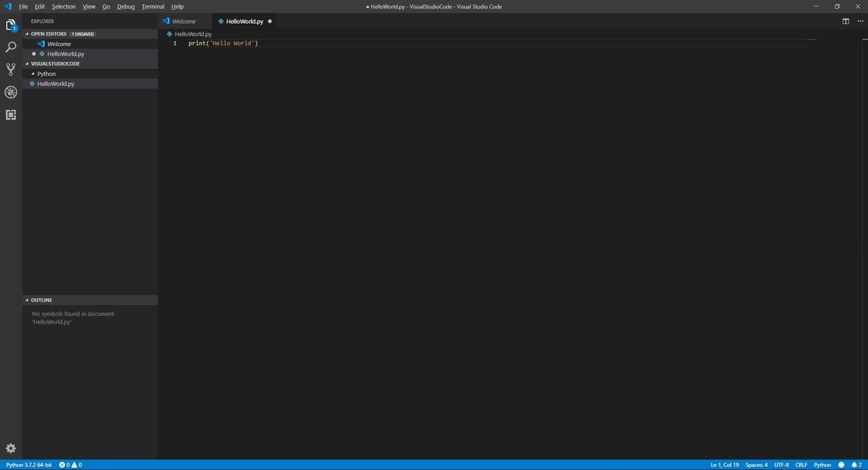
Task: Open the Debug view in activity bar
Action: [x=11, y=92]
